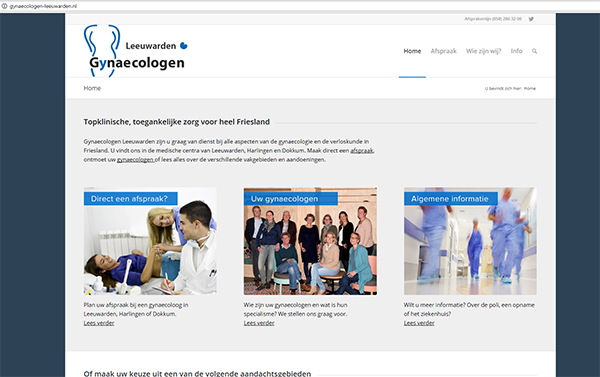Go to the Home navigation tab
This screenshot has height=377, width=600.
click(412, 51)
